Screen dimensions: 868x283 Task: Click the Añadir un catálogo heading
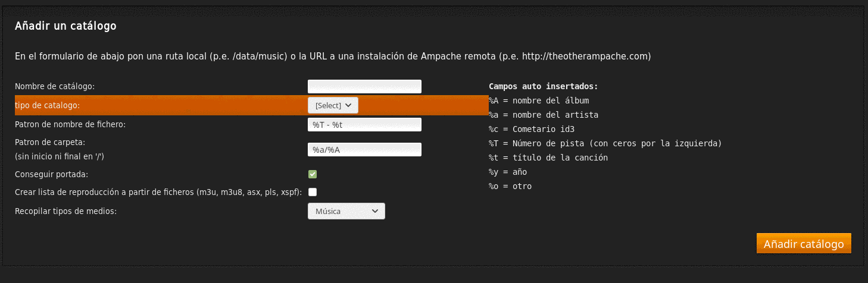[x=65, y=26]
